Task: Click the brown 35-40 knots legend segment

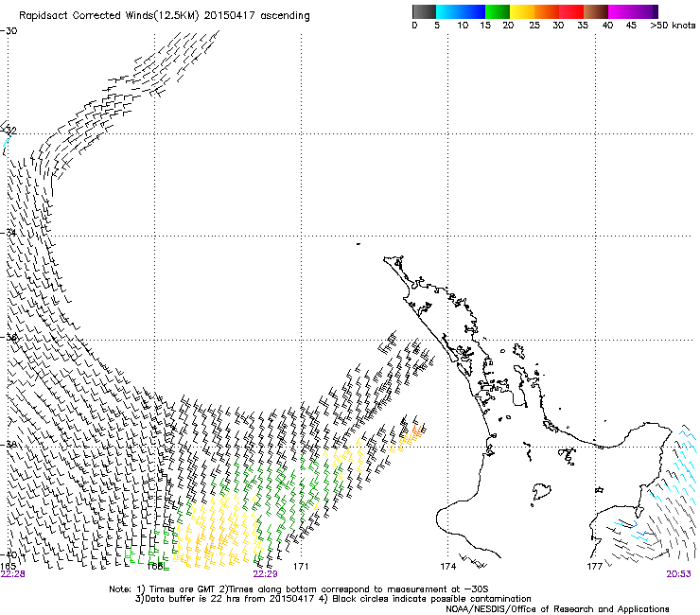Action: point(596,11)
